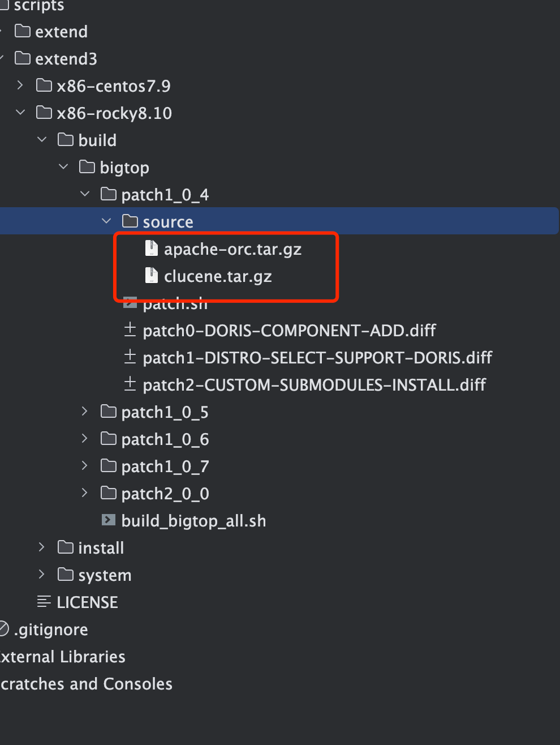
Task: Collapse the source folder chevron
Action: (x=106, y=221)
